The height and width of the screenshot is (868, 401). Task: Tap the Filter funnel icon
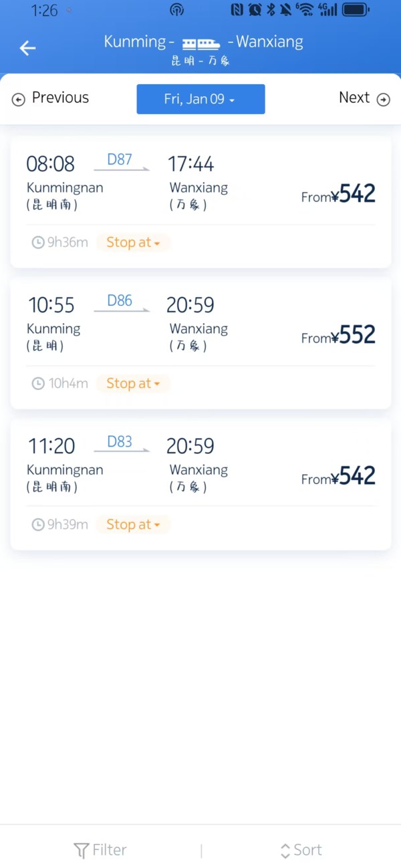click(80, 849)
